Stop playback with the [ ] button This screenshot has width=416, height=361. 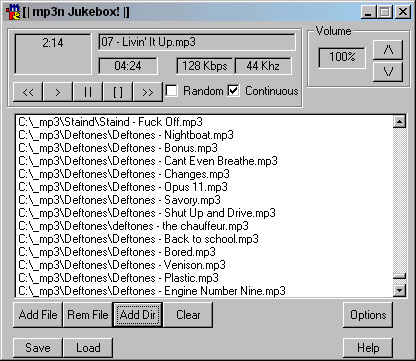click(118, 92)
